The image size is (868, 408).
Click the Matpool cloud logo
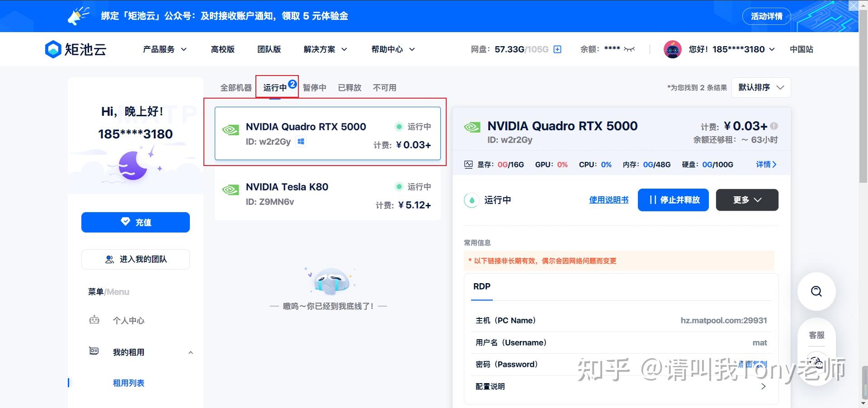pyautogui.click(x=76, y=49)
